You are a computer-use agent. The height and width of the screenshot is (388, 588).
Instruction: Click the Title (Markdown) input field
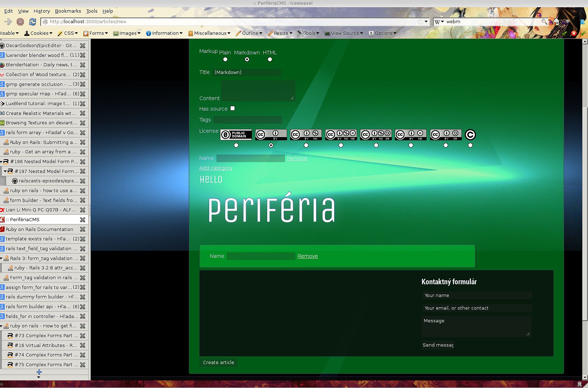(x=247, y=73)
